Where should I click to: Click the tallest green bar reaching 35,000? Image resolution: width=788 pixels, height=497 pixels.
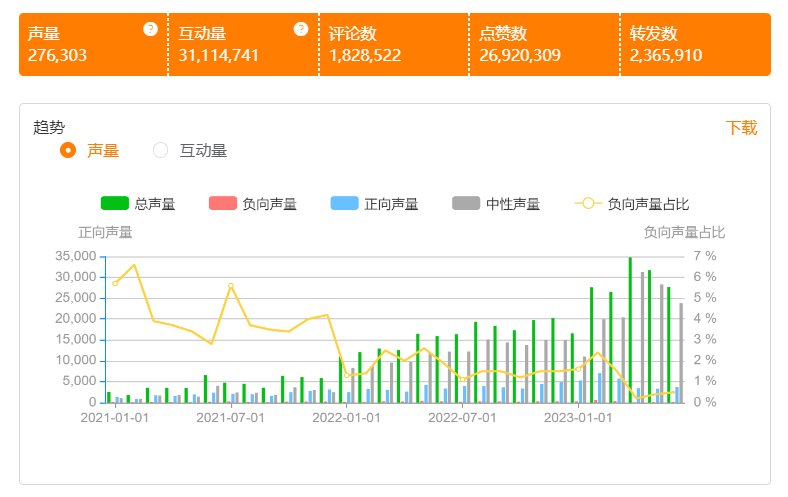pyautogui.click(x=630, y=330)
